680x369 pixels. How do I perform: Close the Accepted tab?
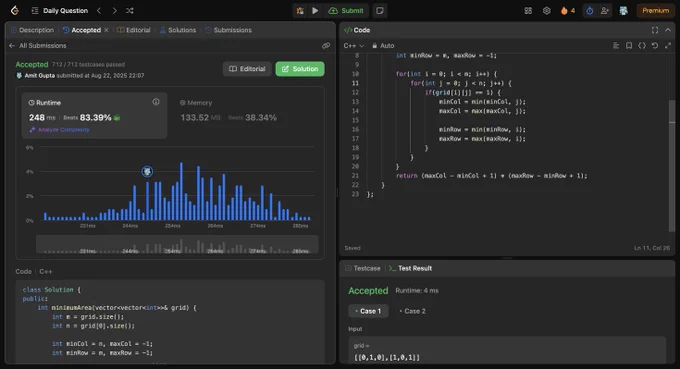(x=106, y=30)
